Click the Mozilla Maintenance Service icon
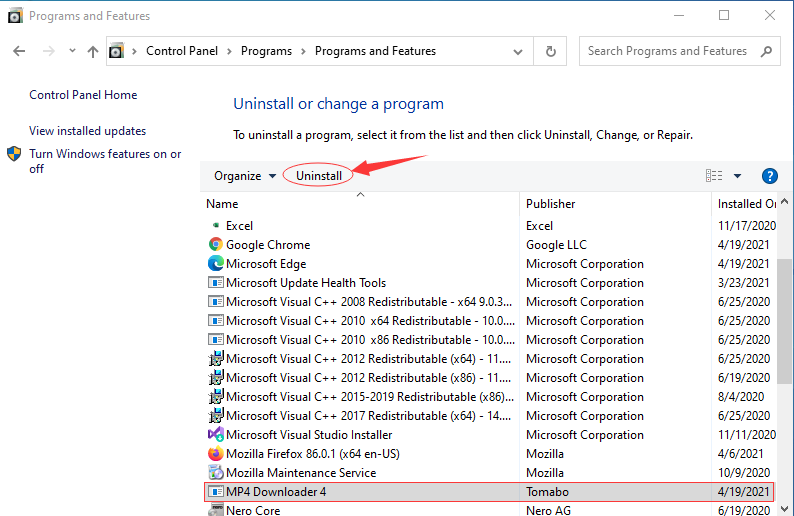The width and height of the screenshot is (794, 516). (216, 472)
